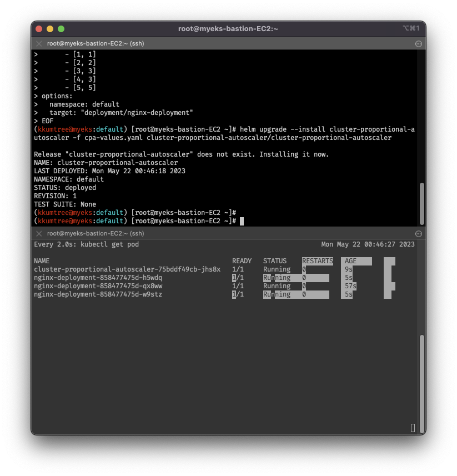Screen dimensions: 457x476
Task: Click the pod name nginx-deployment-858477475d-qx8ww
Action: [x=98, y=286]
